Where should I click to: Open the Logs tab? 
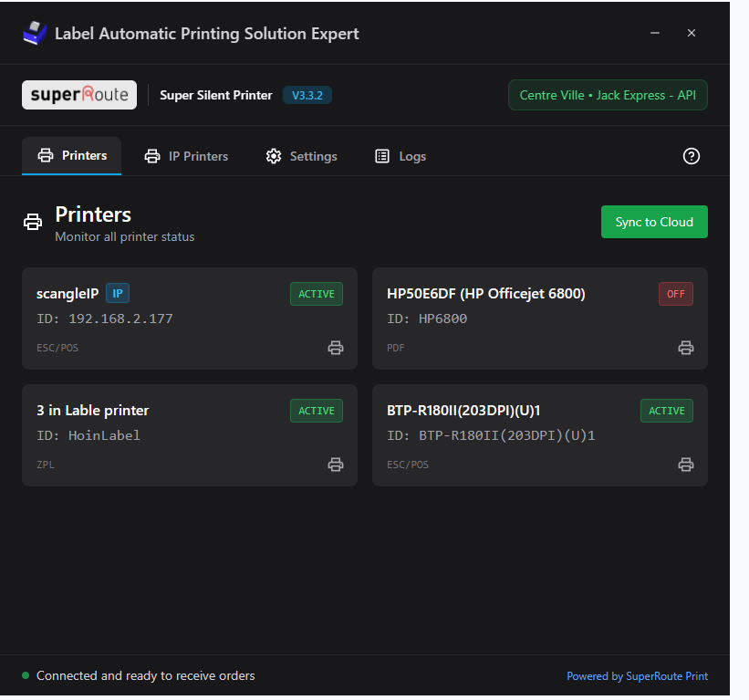(x=401, y=156)
